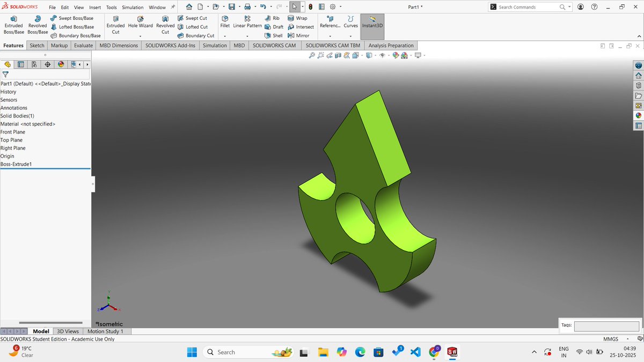Image resolution: width=644 pixels, height=362 pixels.
Task: Select the Rib feature tool
Action: coord(272,18)
